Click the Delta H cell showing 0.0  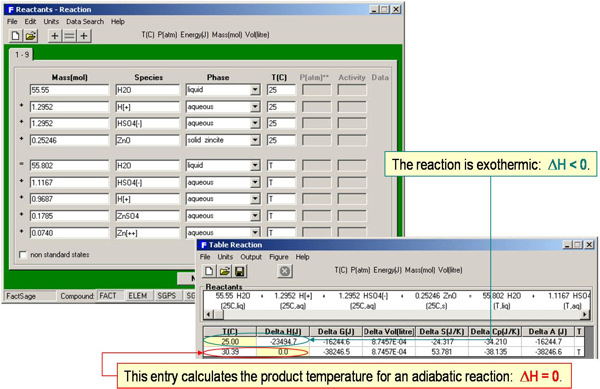[283, 352]
